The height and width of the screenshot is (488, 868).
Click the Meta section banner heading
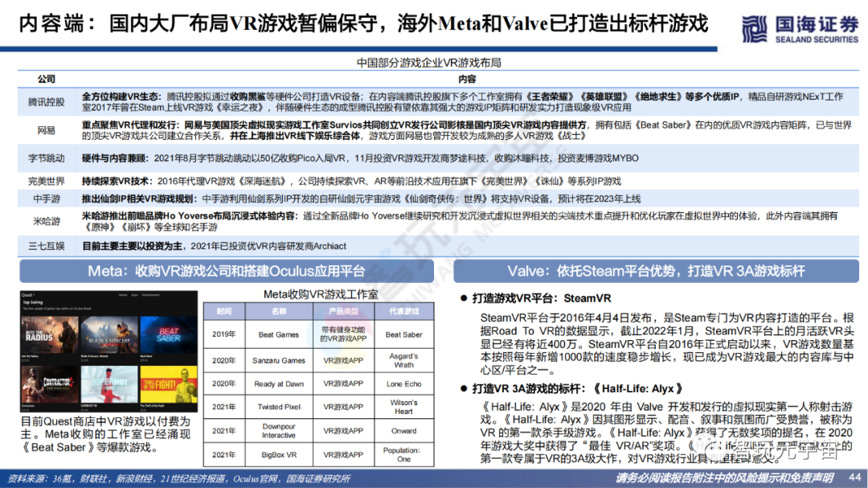tap(227, 271)
